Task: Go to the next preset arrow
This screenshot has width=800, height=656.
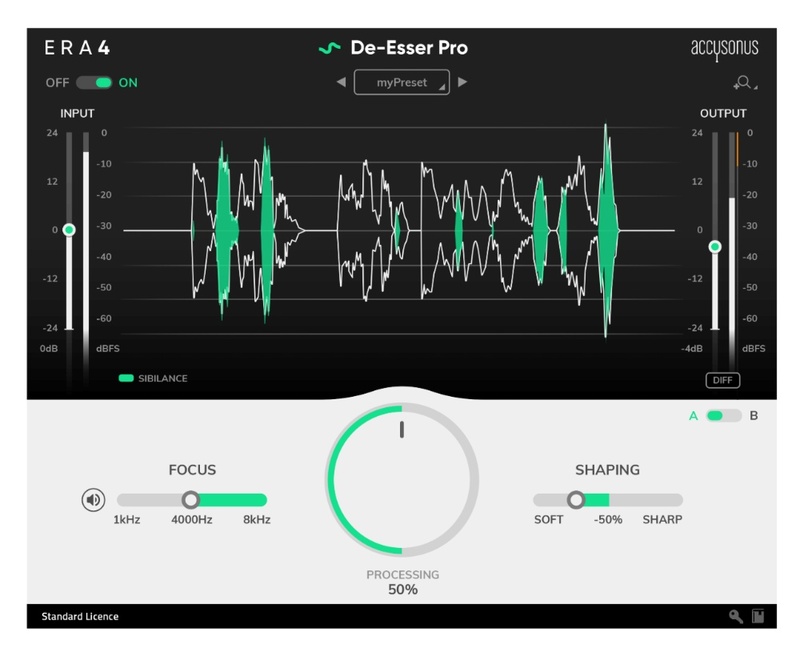Action: [462, 82]
